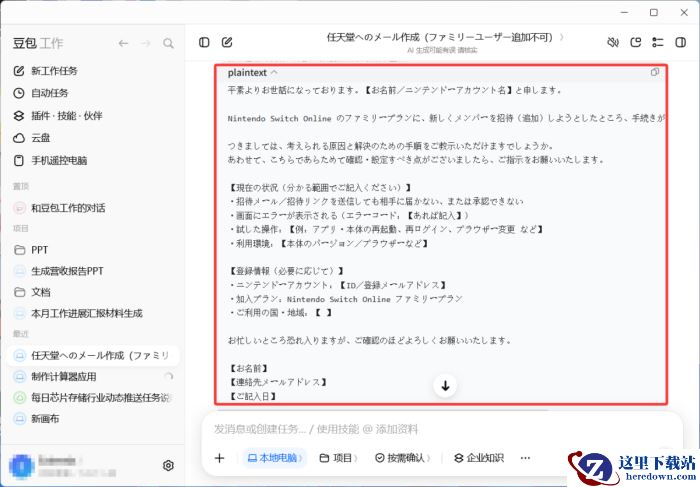This screenshot has height=487, width=700.
Task: Click the 【登録情報（必要に応じて）】 heading line
Action: tap(286, 271)
